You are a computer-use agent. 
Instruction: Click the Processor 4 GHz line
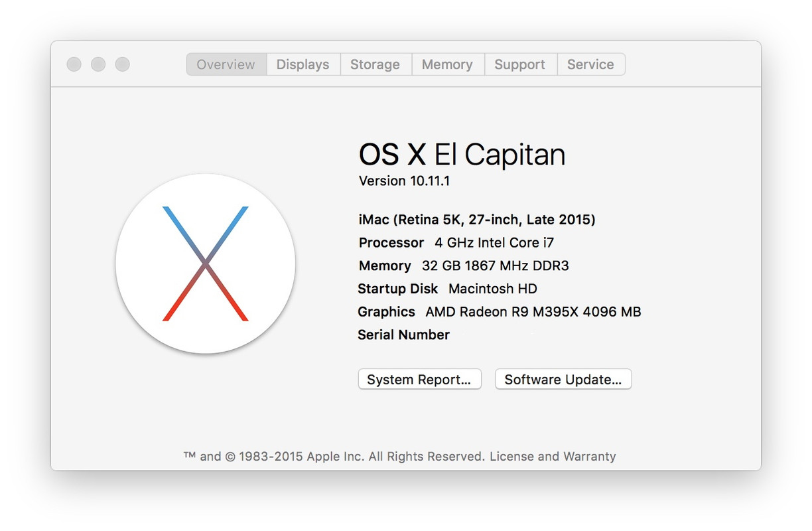pyautogui.click(x=456, y=243)
